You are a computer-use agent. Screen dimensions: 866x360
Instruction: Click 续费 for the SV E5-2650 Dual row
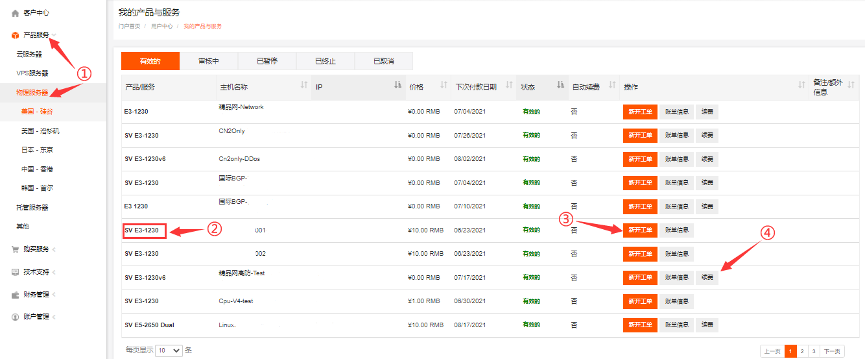[707, 325]
